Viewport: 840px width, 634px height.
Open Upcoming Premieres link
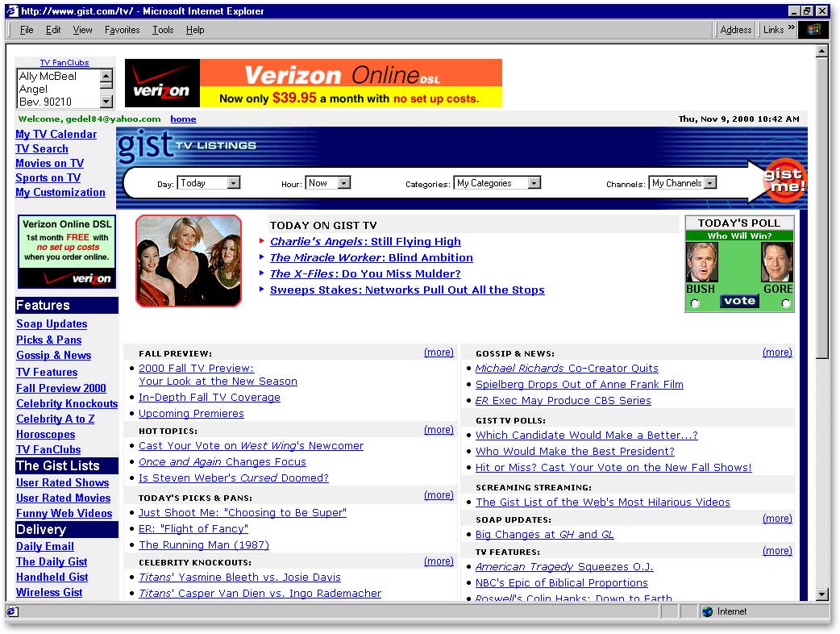[x=191, y=414]
